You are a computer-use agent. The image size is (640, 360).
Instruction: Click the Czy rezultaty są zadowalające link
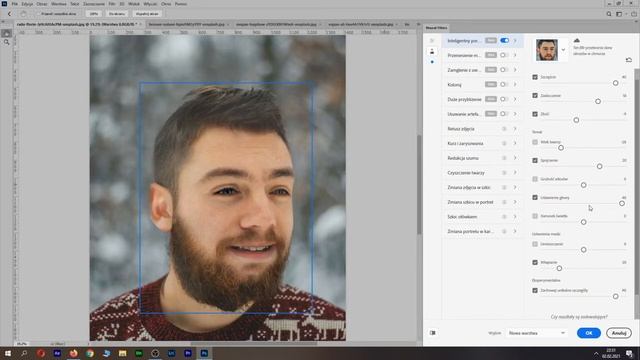[x=579, y=317]
